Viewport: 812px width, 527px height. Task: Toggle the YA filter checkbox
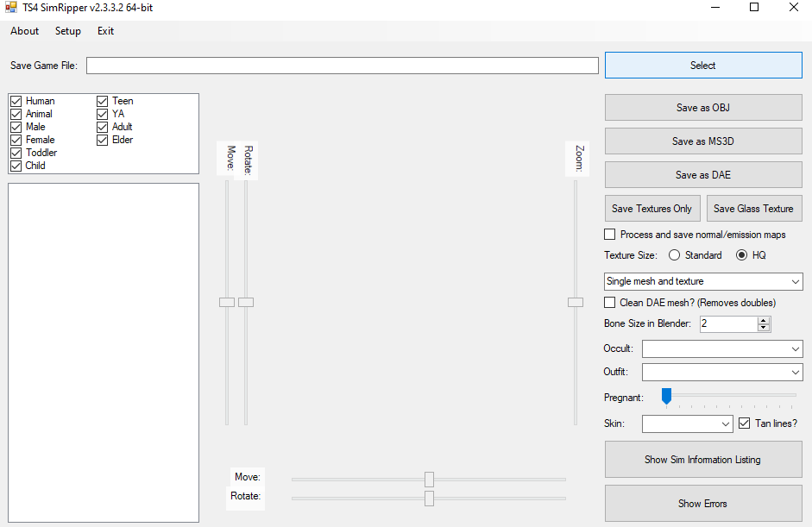[x=103, y=114]
